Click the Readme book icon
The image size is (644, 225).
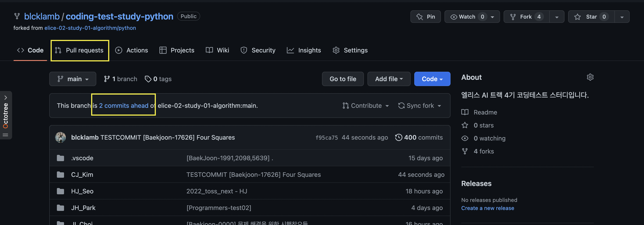465,112
